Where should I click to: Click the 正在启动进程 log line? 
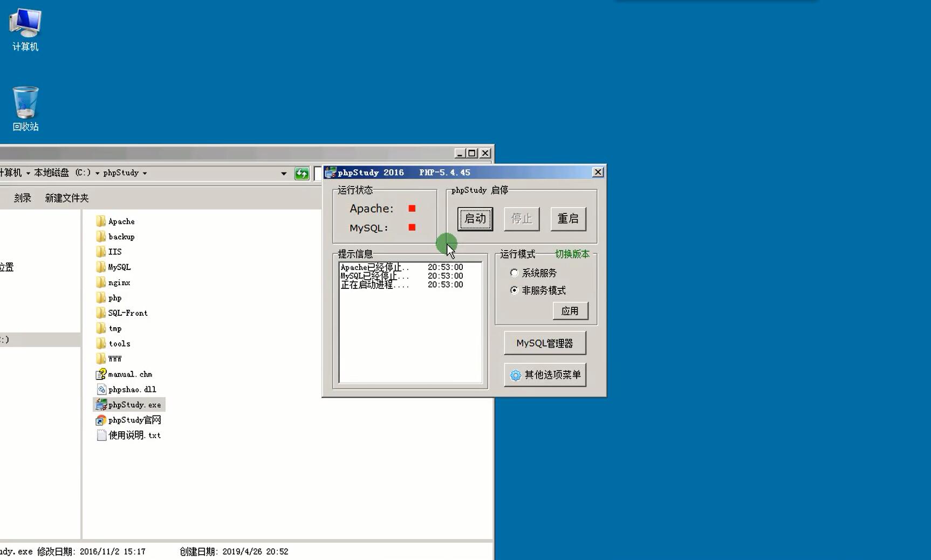coord(402,285)
